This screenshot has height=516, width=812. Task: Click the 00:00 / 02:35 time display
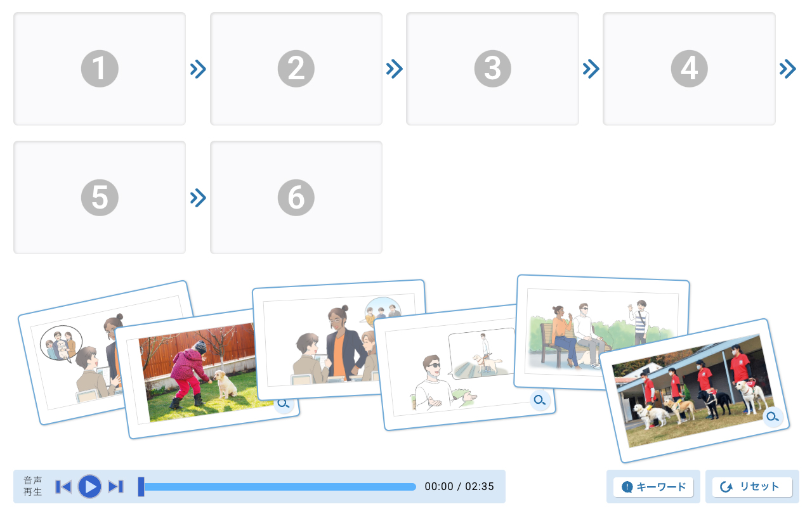pos(459,487)
